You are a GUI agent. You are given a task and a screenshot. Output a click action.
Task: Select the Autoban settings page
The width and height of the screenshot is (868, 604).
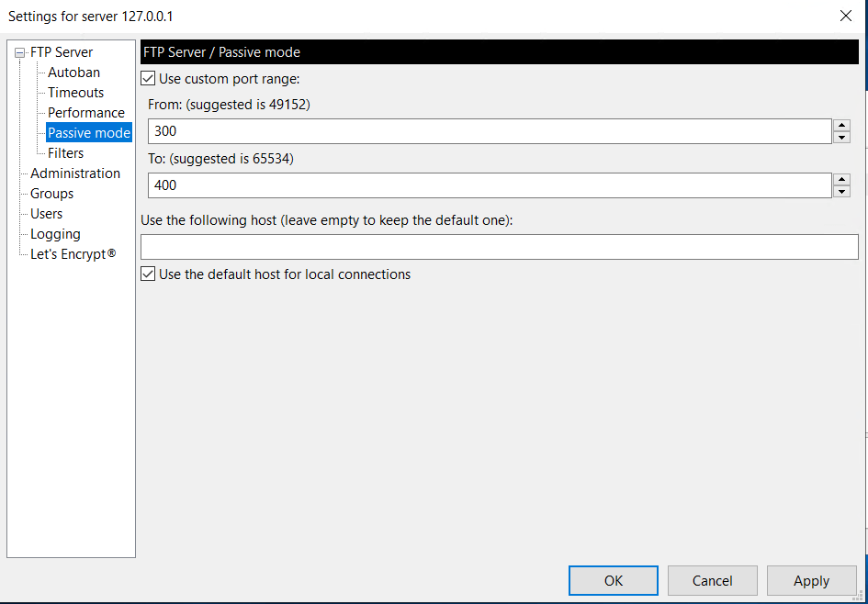click(73, 73)
